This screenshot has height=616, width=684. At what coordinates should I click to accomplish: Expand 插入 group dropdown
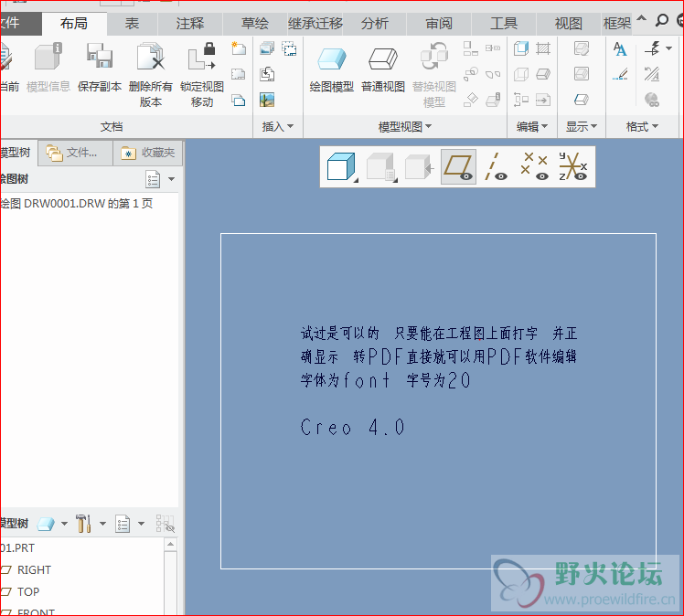[277, 126]
